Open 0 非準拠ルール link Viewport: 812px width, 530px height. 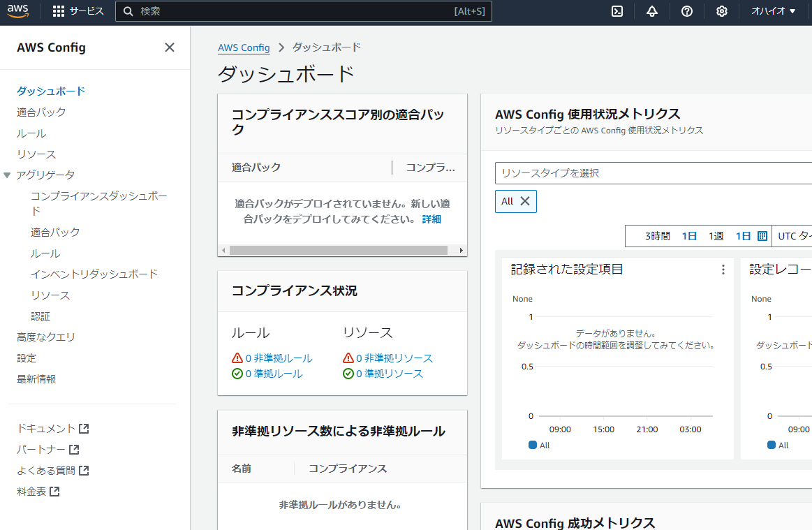279,358
